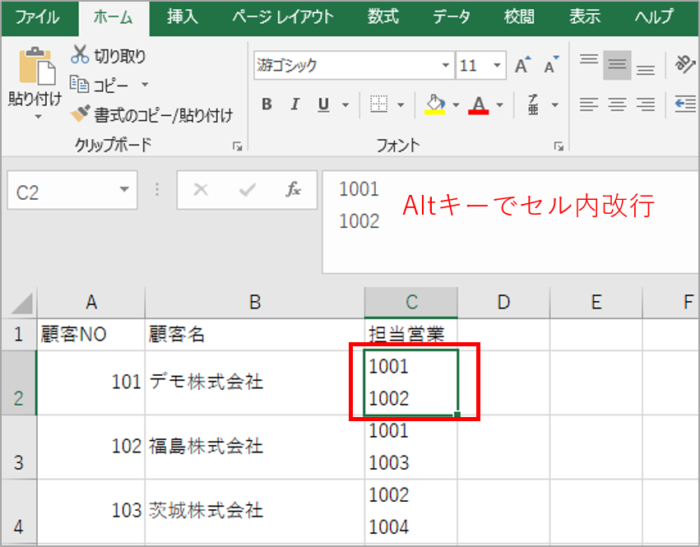
Task: Click the Copy (コピー) icon
Action: [79, 84]
